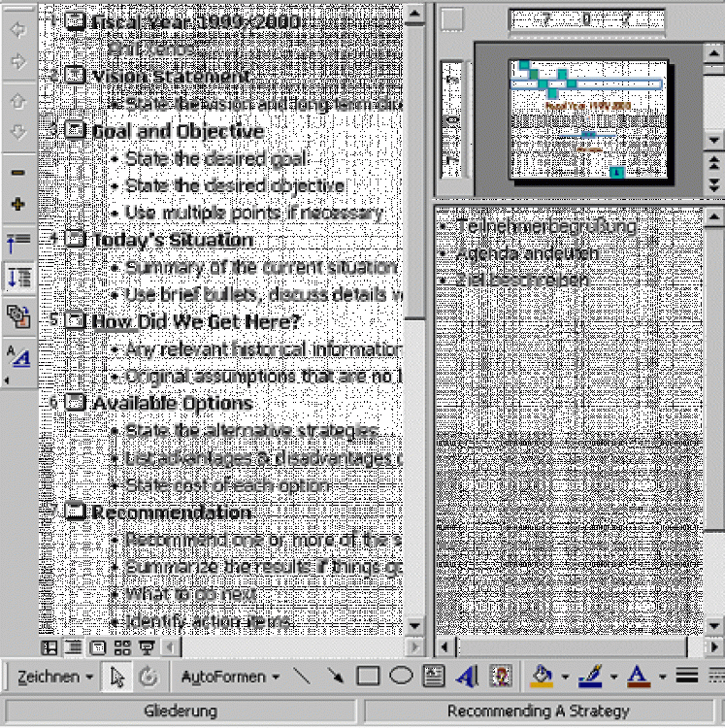Click the Collapse (minus) outline button
Viewport: 725px width, 728px height.
tap(17, 171)
